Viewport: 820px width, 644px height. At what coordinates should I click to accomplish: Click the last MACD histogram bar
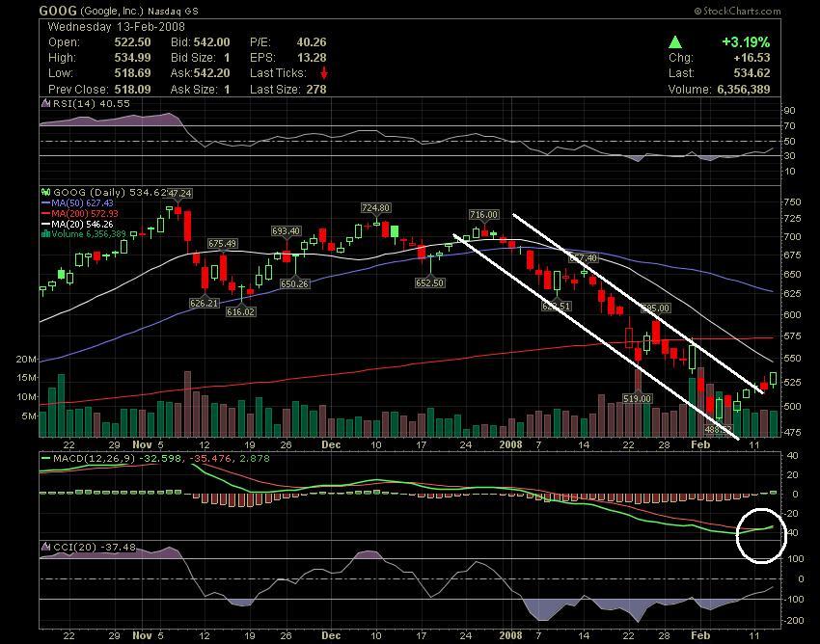pyautogui.click(x=774, y=493)
